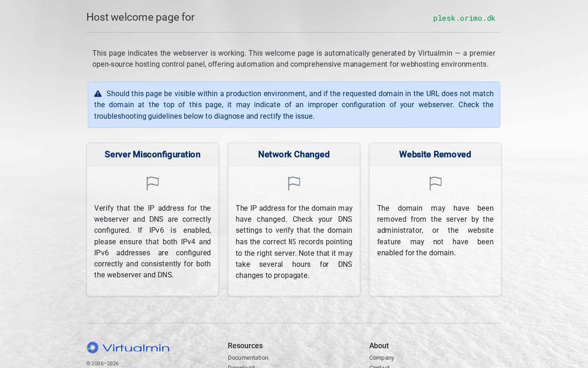Click the Virtualmin swirl logo
Viewport: 588px width, 368px height.
tap(92, 348)
